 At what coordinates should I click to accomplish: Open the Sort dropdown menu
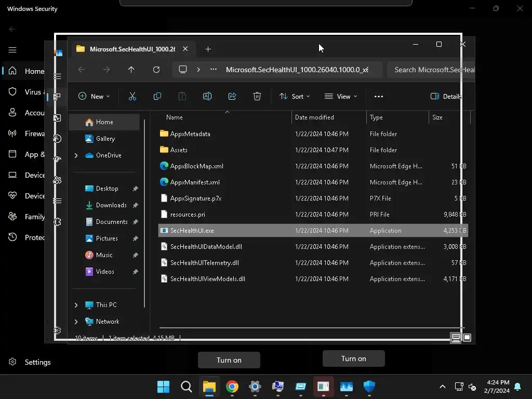click(x=295, y=96)
